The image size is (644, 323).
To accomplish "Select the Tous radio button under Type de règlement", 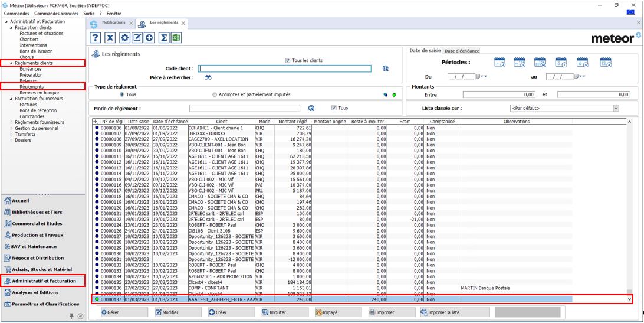I will [x=121, y=94].
